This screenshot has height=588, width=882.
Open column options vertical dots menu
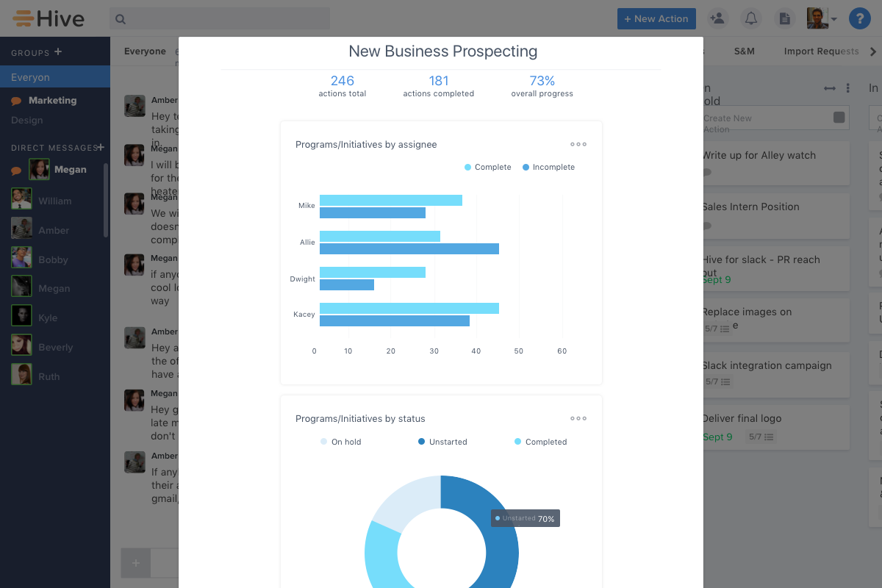pyautogui.click(x=847, y=88)
